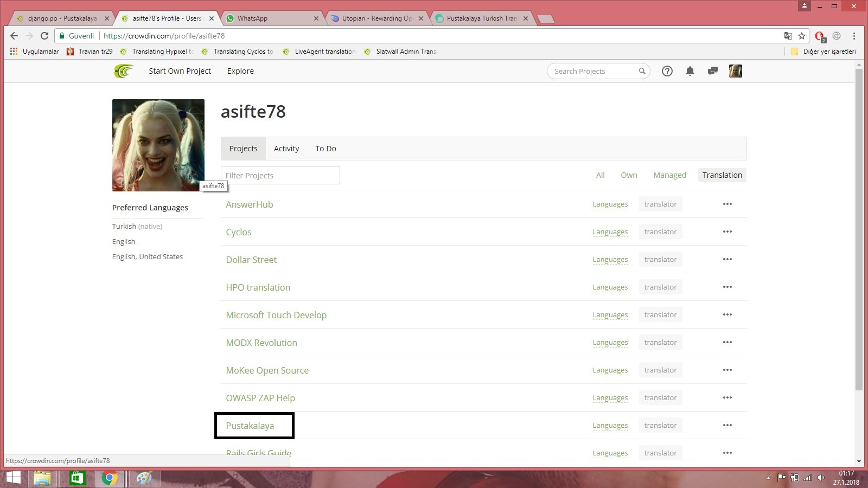868x488 pixels.
Task: Open Travian tr29 bookmark
Action: click(90, 52)
